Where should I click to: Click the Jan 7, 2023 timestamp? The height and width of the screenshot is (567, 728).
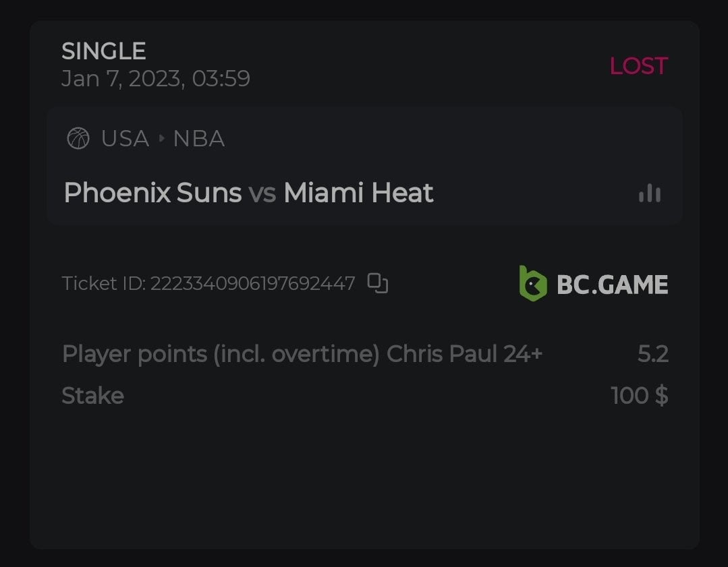156,79
